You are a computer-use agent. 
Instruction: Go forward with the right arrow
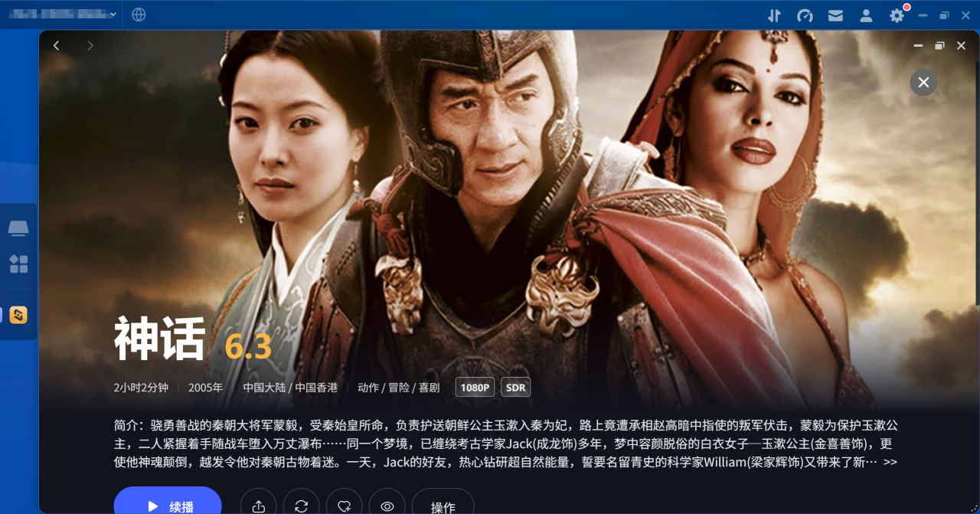90,45
